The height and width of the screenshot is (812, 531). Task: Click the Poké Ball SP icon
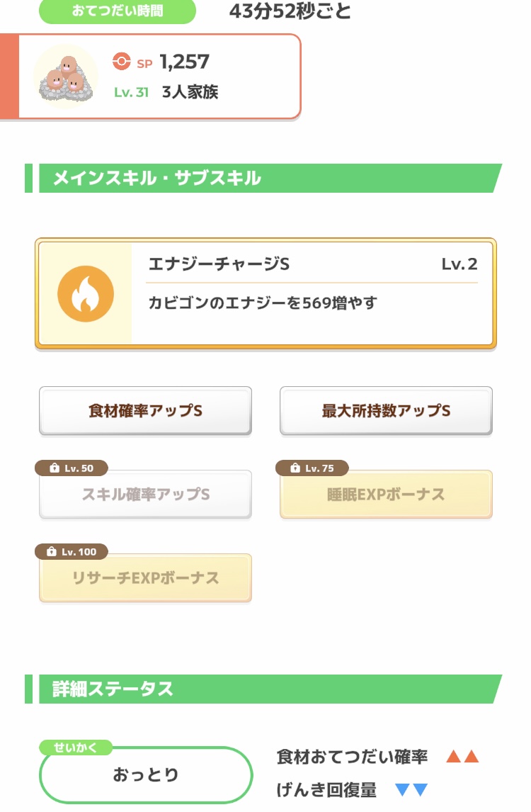point(122,62)
